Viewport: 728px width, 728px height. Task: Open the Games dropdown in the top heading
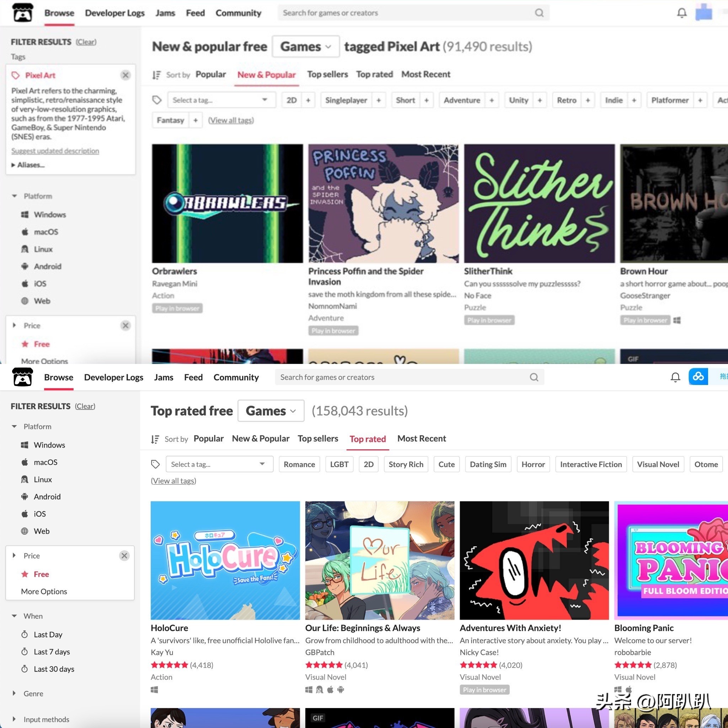pyautogui.click(x=306, y=46)
